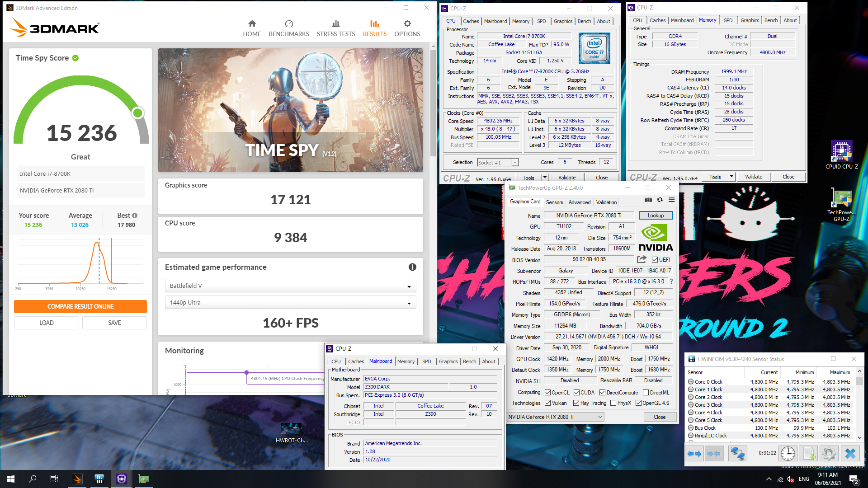Toggle the Vulkan checkbox in GPU-Z

(547, 403)
